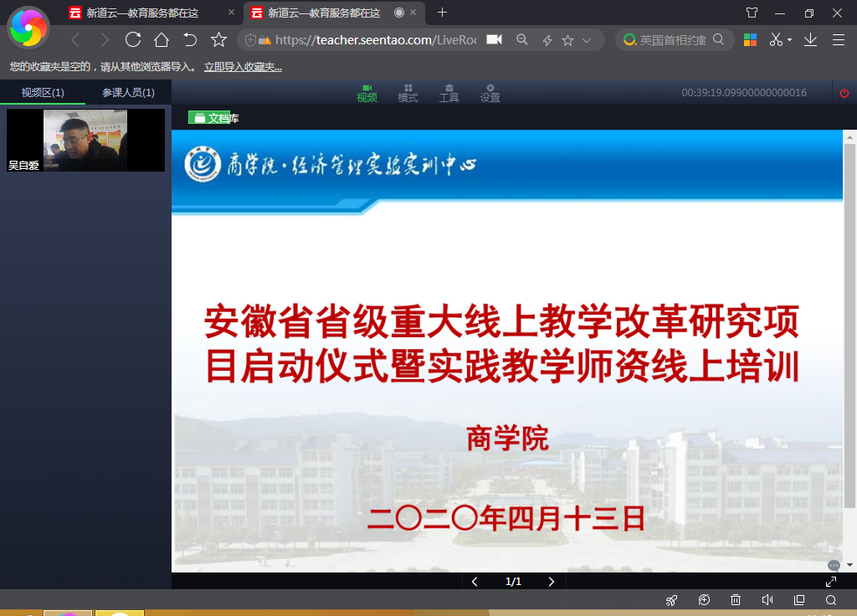Click the 立即导入收藏夹 link
Screen dimensions: 857x616
pyautogui.click(x=243, y=67)
